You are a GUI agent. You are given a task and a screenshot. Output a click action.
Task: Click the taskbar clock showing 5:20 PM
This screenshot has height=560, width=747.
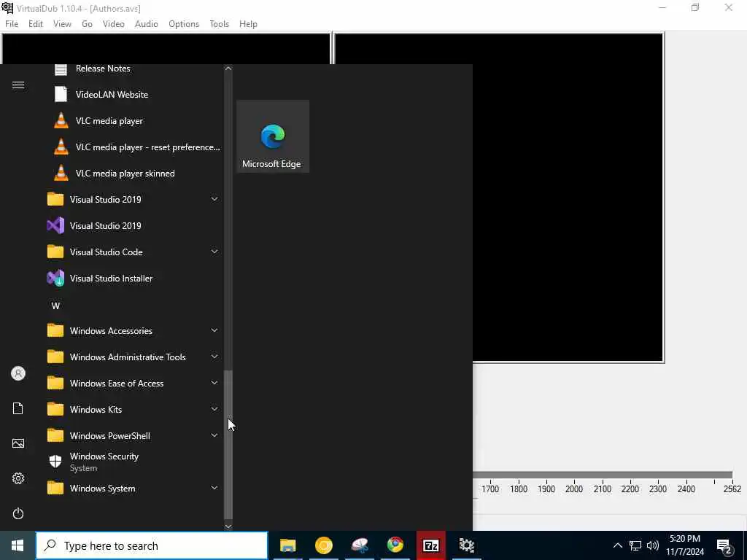[684, 545]
